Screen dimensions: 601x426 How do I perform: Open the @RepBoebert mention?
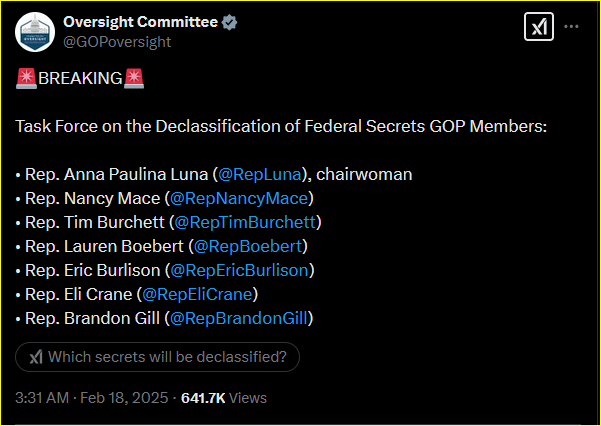[248, 246]
